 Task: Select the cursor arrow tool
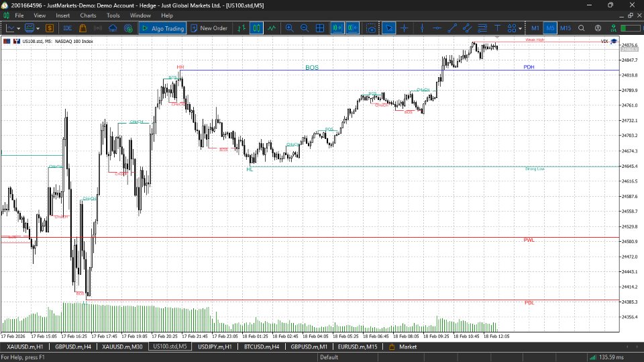click(x=388, y=28)
